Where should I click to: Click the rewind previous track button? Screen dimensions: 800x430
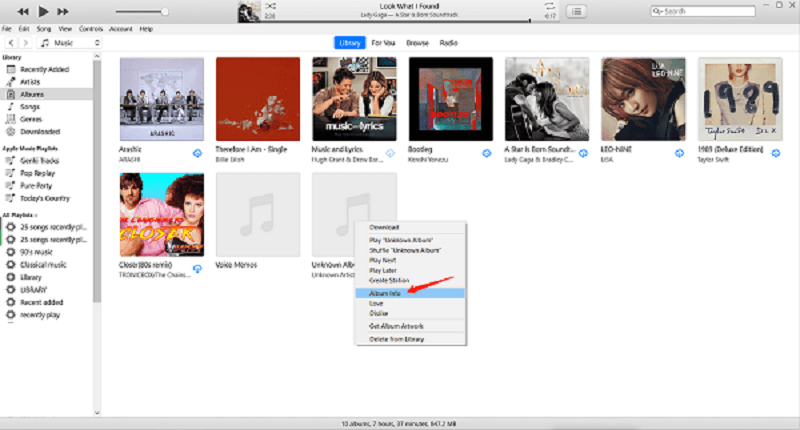coord(22,11)
